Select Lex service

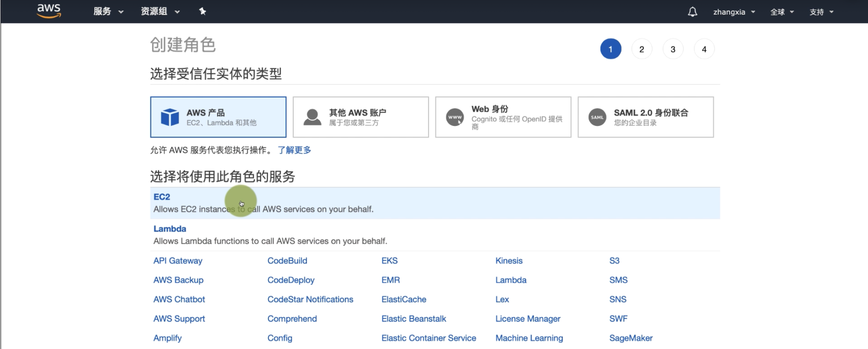pos(502,300)
